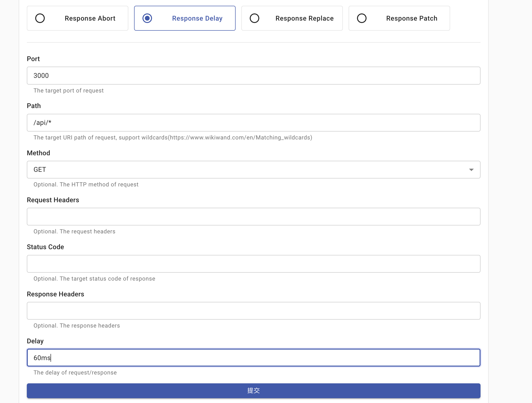
Task: Click the Response Patch card label
Action: click(412, 18)
